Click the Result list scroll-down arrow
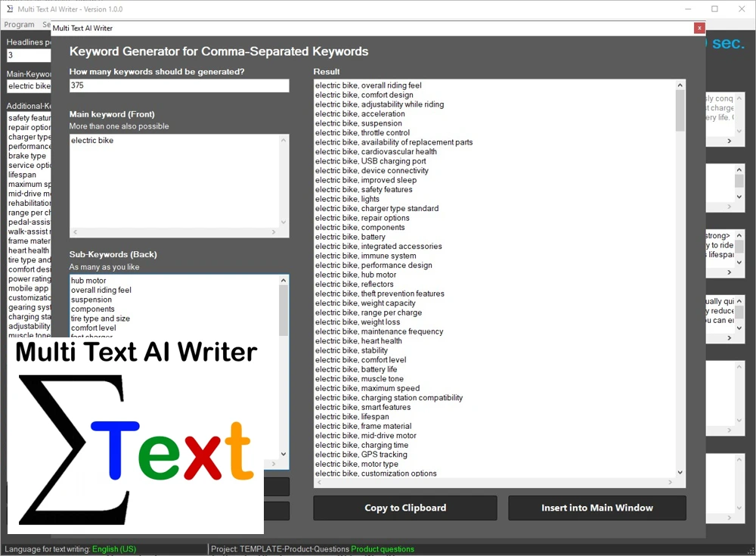 pos(680,473)
